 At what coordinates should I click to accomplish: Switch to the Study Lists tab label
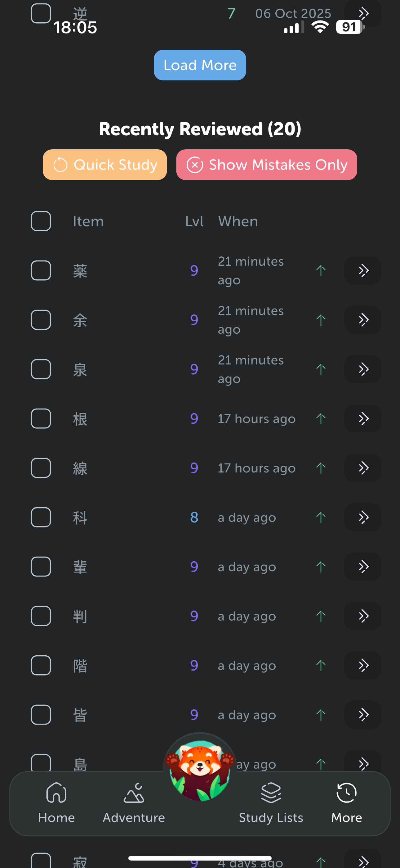271,818
